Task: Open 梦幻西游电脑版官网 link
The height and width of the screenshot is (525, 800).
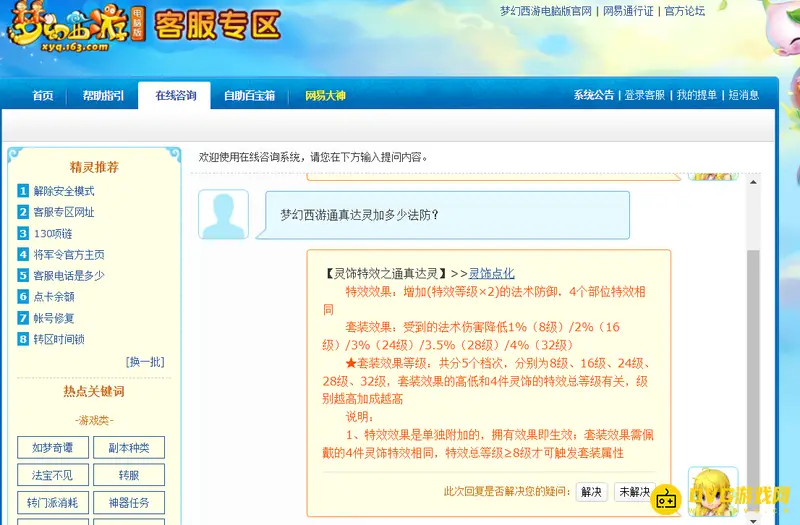Action: point(545,11)
